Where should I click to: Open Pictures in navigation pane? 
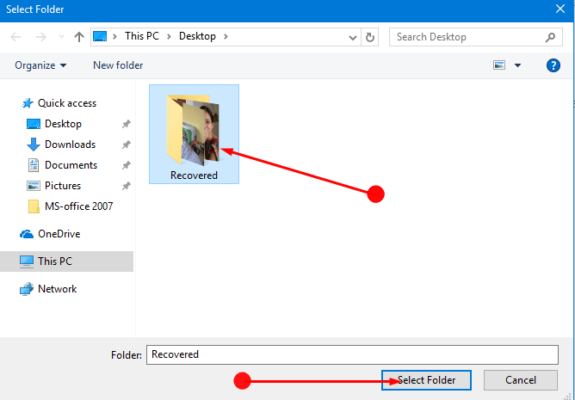(x=63, y=186)
